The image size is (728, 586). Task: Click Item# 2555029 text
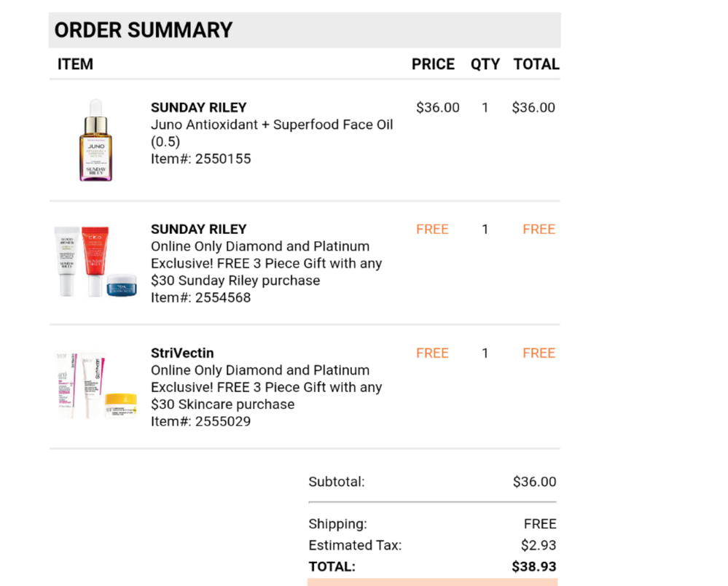coord(200,421)
